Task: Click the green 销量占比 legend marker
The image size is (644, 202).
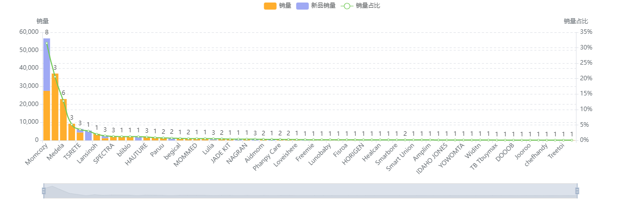Action: (x=347, y=6)
